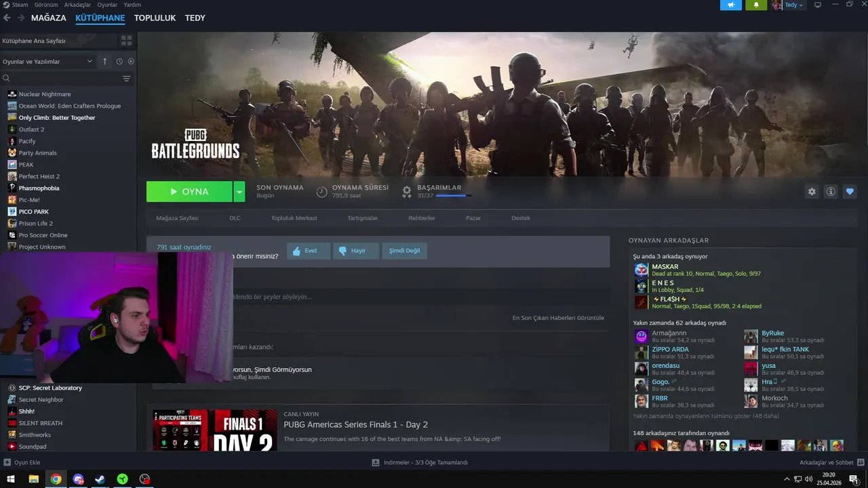Toggle favorite heart icon
Image resolution: width=868 pixels, height=488 pixels.
pos(850,192)
